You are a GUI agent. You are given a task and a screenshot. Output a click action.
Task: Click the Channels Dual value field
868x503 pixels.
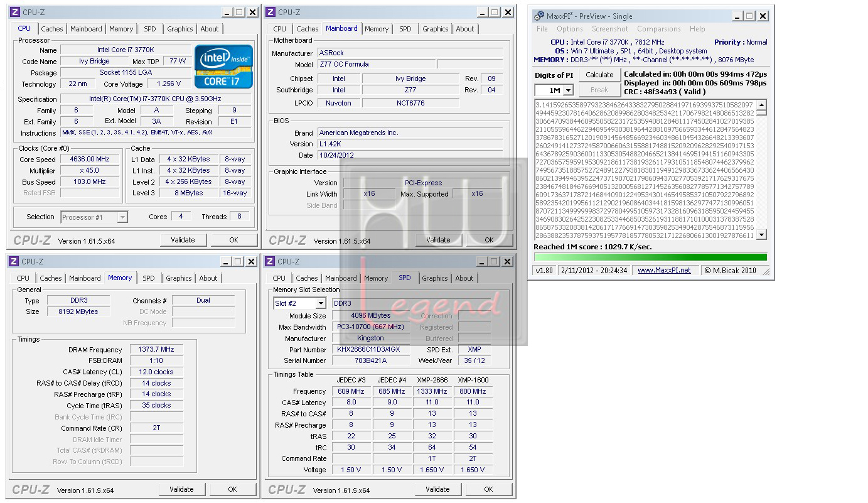(x=203, y=300)
